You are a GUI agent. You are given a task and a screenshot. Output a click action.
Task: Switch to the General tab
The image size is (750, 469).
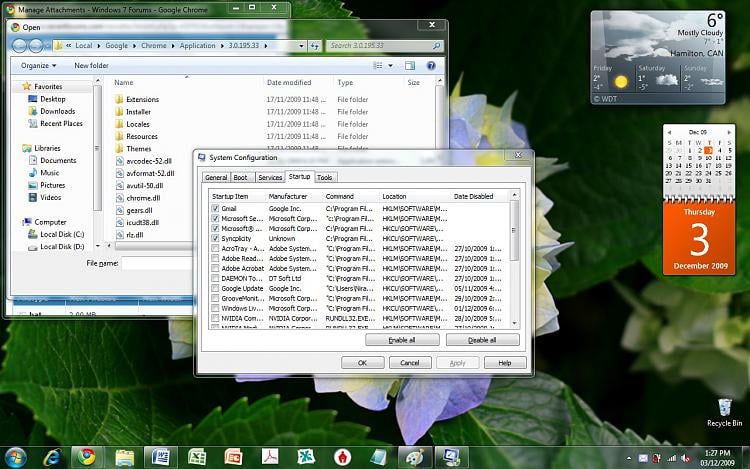[x=216, y=177]
